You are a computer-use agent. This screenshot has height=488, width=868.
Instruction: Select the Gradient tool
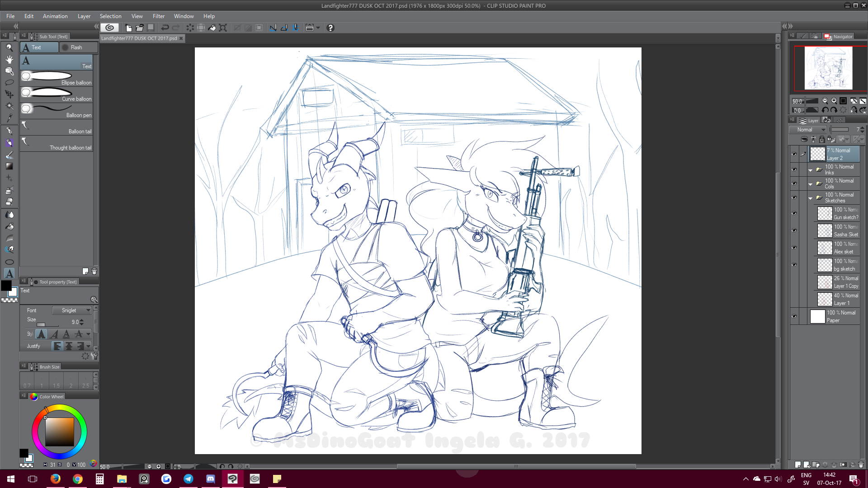(x=9, y=166)
